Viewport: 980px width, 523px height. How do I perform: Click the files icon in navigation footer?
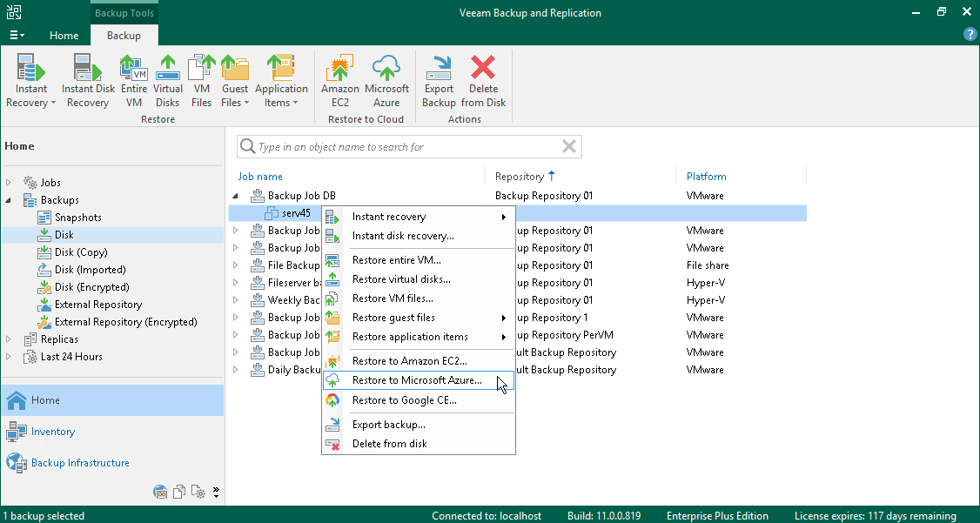tap(179, 492)
